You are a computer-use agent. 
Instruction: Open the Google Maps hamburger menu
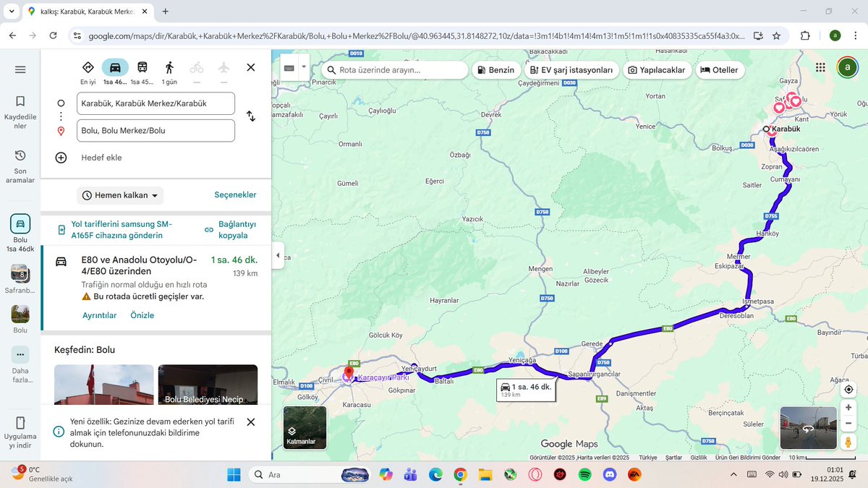click(x=20, y=69)
